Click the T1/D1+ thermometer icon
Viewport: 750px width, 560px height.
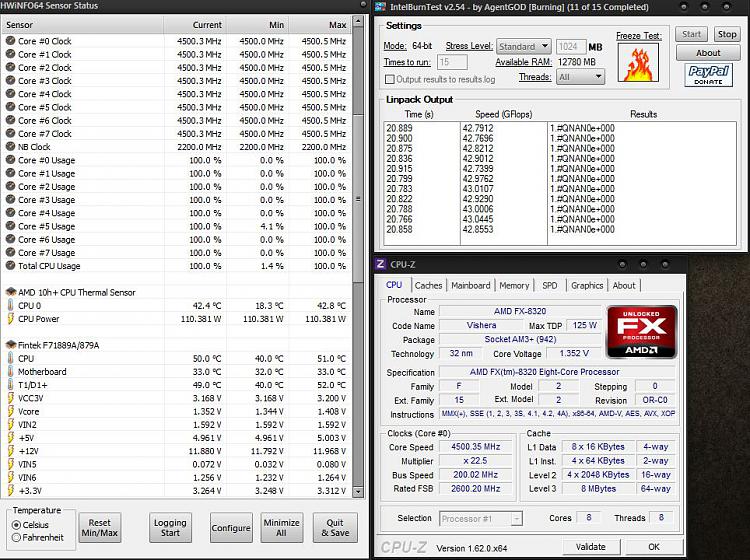[x=11, y=385]
